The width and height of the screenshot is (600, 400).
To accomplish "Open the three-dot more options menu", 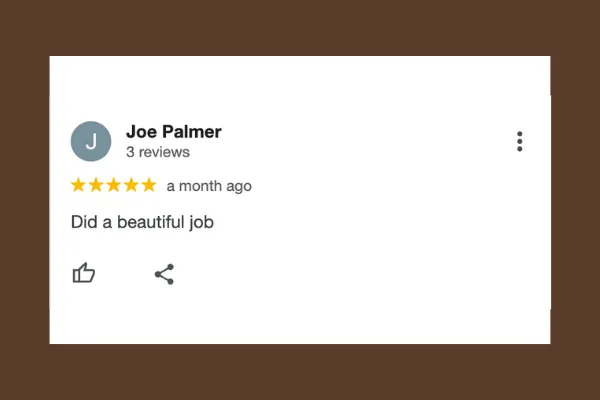I will [519, 142].
